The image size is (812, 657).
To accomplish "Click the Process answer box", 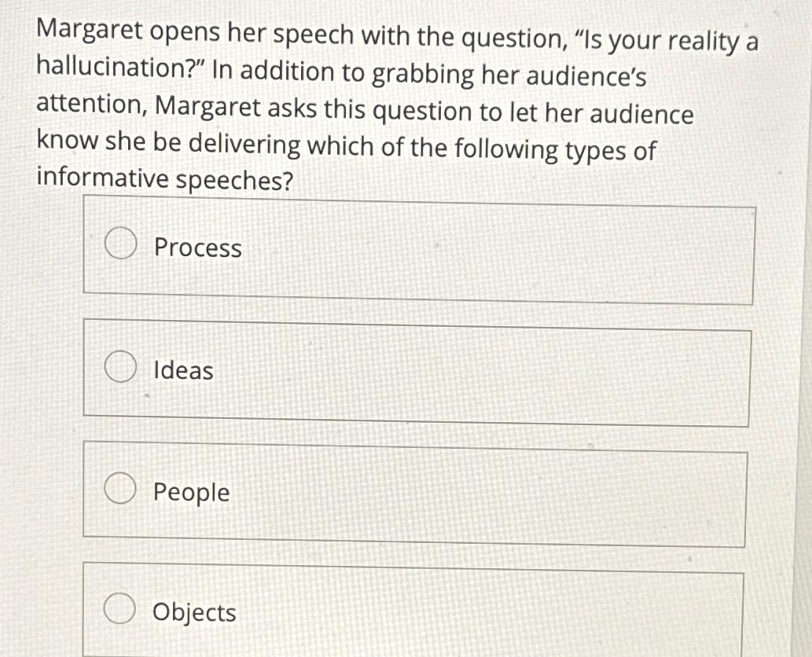I will [x=419, y=247].
